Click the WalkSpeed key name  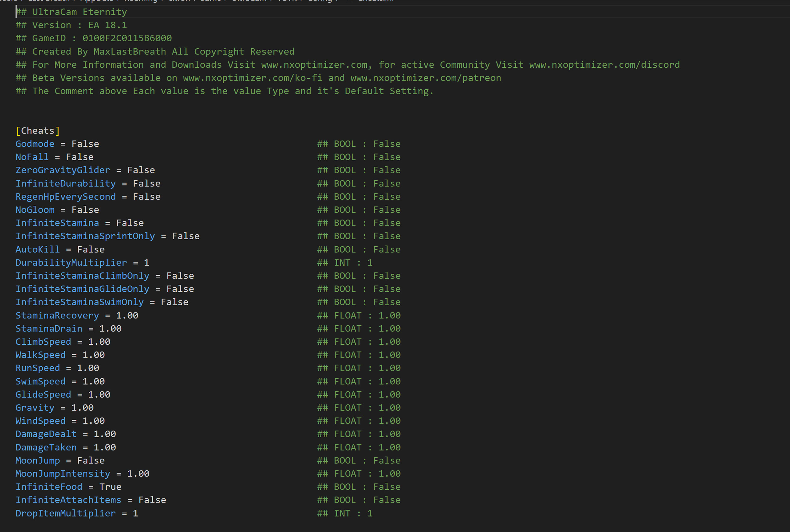coord(40,355)
